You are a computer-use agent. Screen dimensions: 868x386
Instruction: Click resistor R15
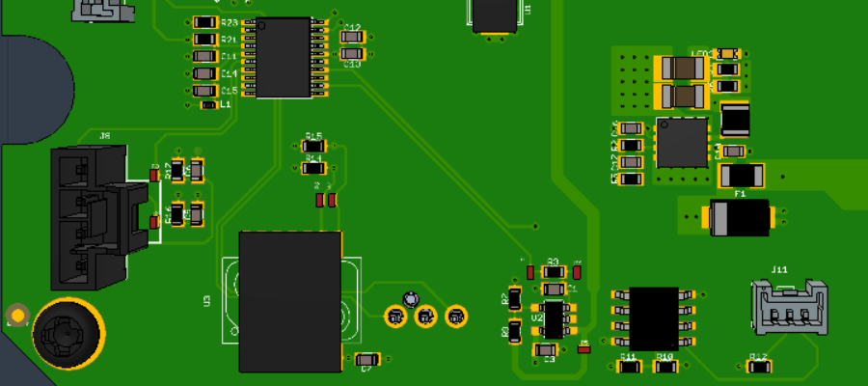coord(313,146)
